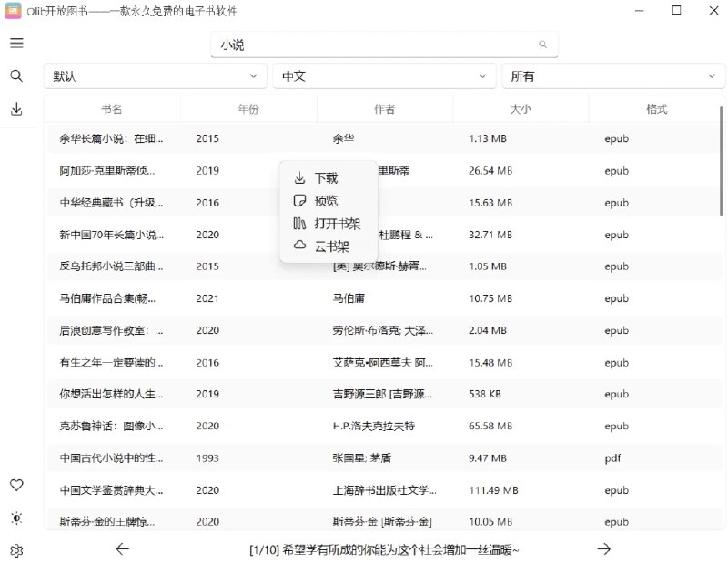Toggle dark mode with the brightness icon
Screen dimensions: 728x563
16,518
